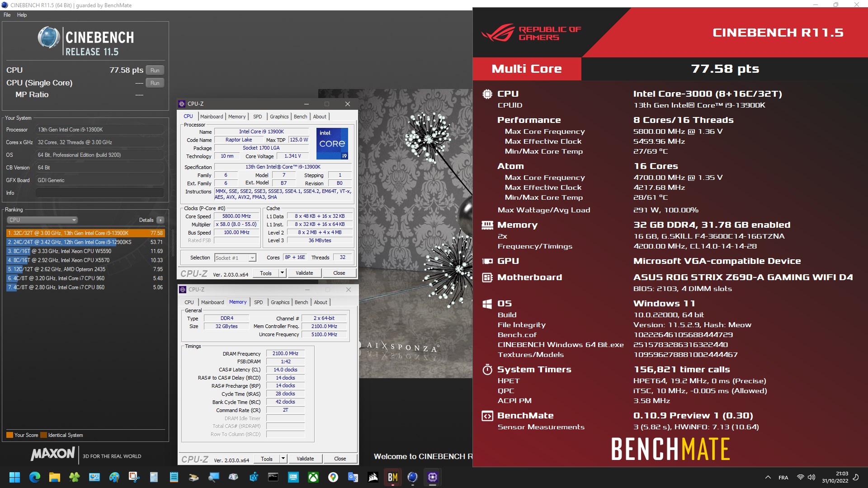The height and width of the screenshot is (488, 868).
Task: Open Google Maps icon in taskbar
Action: [333, 477]
